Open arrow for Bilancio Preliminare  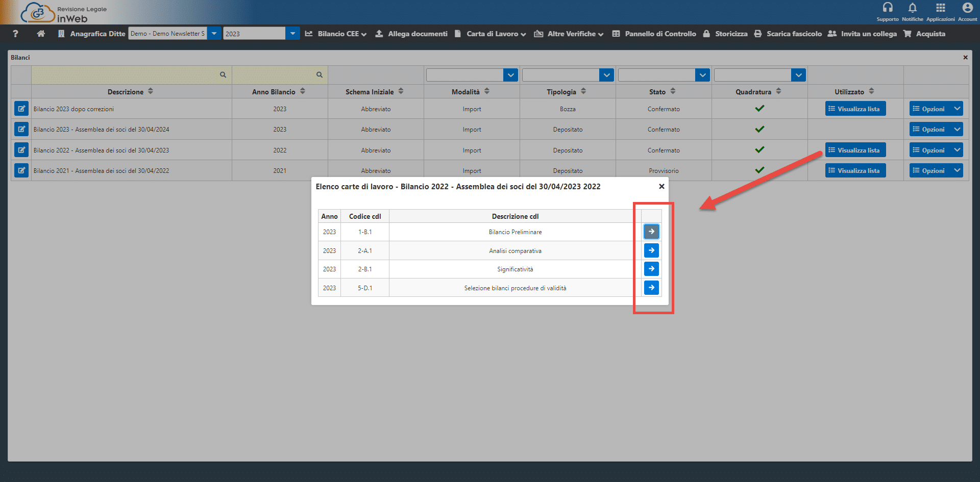tap(651, 232)
